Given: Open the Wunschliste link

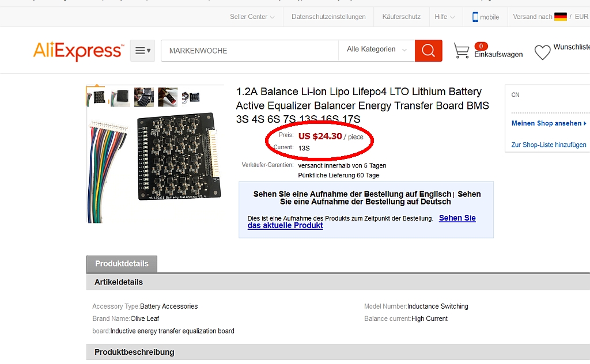Looking at the screenshot, I should click(x=571, y=47).
